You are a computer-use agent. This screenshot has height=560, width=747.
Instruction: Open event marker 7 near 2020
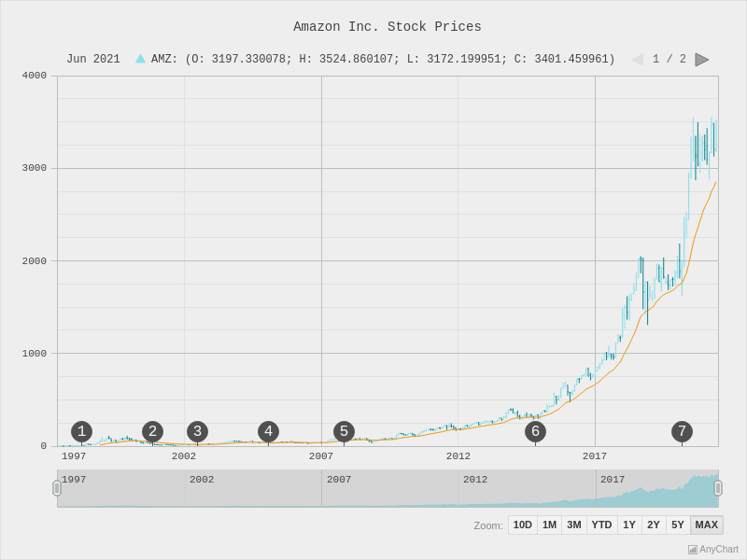pyautogui.click(x=682, y=431)
